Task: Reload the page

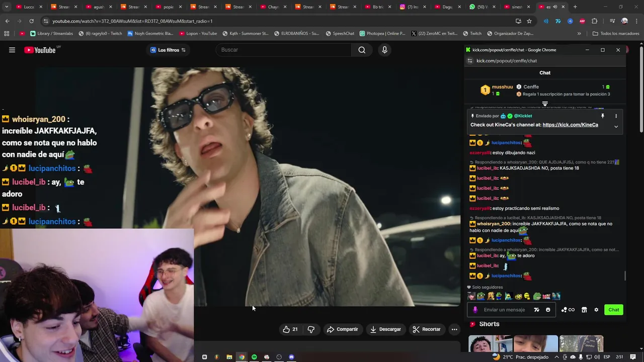Action: click(x=31, y=21)
